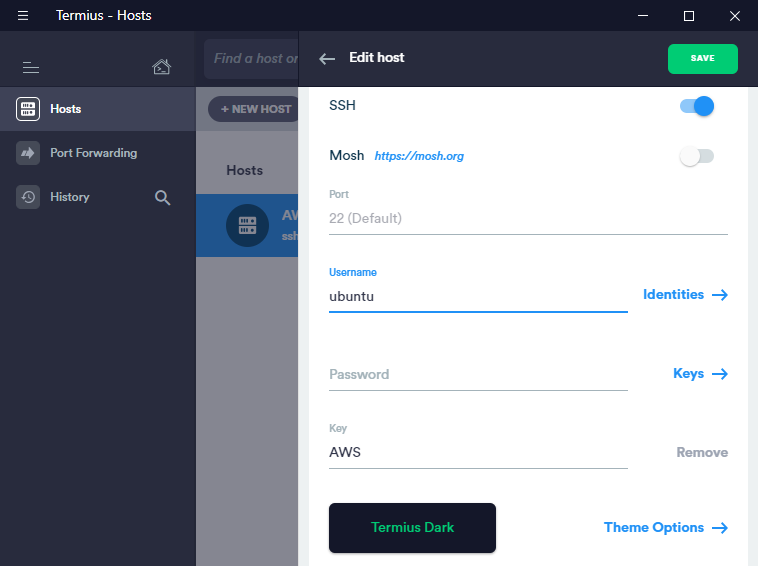The width and height of the screenshot is (758, 566).
Task: Maximize the Termius window
Action: click(689, 15)
